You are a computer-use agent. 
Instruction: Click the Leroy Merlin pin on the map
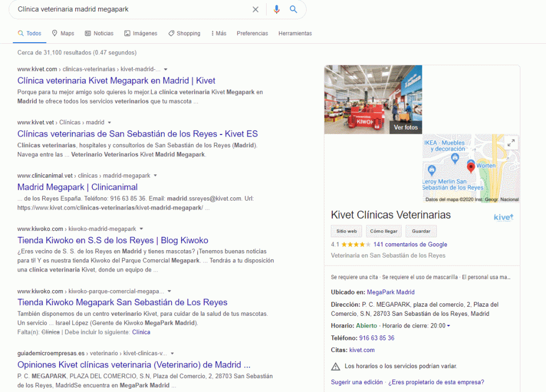(432, 170)
